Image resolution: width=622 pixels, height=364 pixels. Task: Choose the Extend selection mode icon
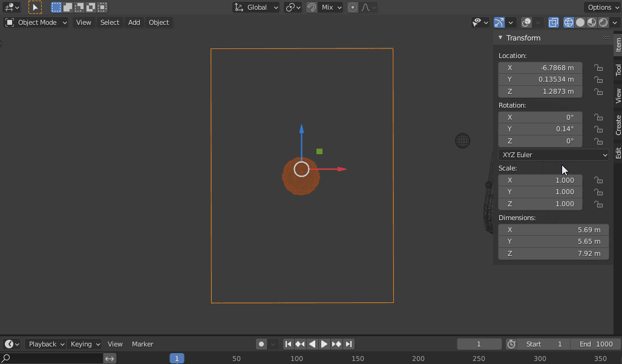67,7
